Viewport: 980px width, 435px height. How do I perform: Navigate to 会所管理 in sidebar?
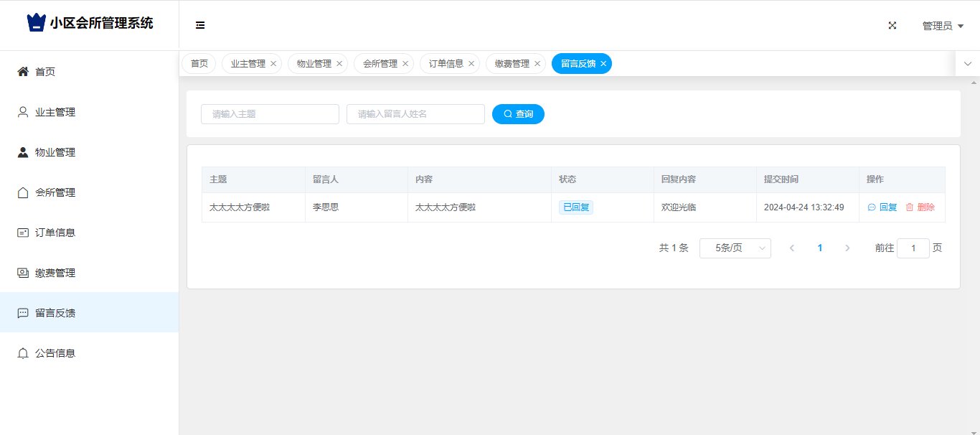pyautogui.click(x=55, y=192)
